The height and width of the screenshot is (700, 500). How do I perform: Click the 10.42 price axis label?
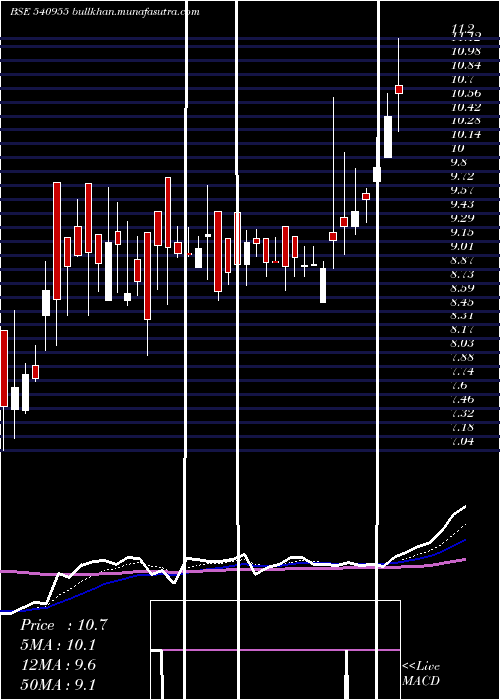(466, 107)
